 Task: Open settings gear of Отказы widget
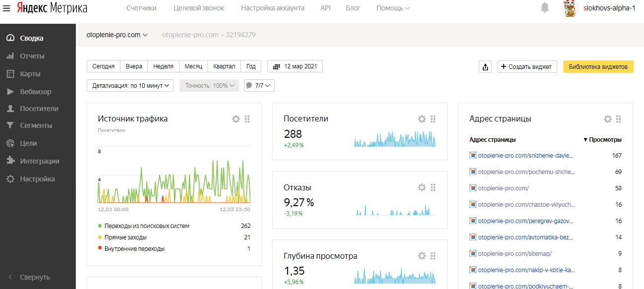point(422,187)
